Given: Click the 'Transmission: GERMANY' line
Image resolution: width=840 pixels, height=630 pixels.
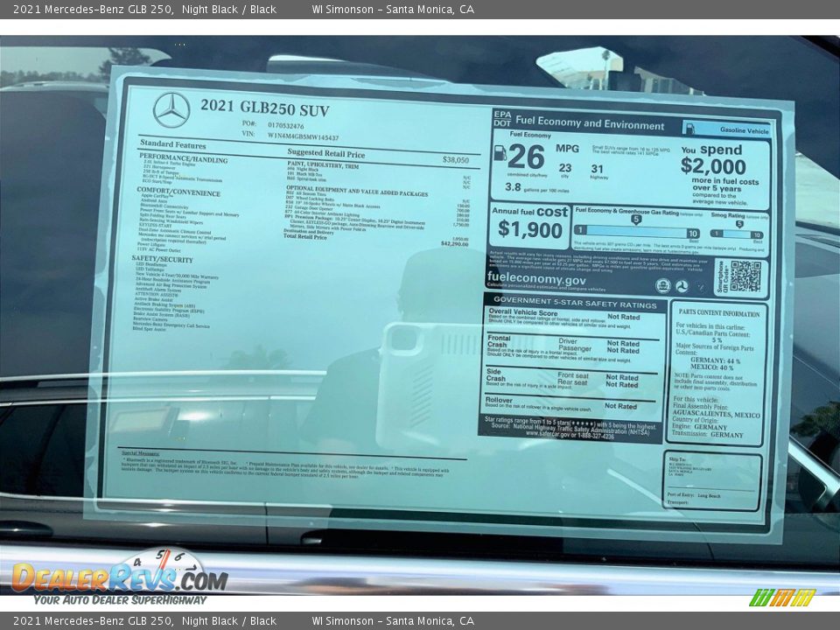Looking at the screenshot, I should click(708, 435).
